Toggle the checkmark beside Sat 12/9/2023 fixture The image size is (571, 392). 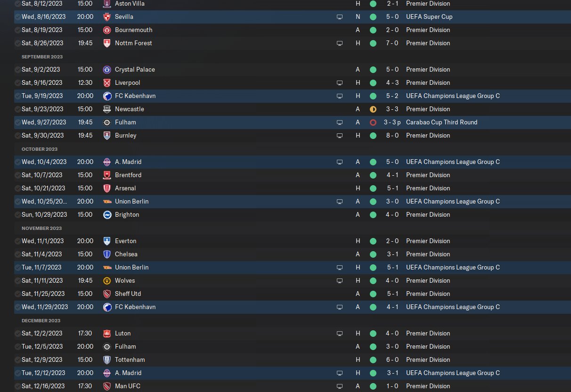[18, 359]
